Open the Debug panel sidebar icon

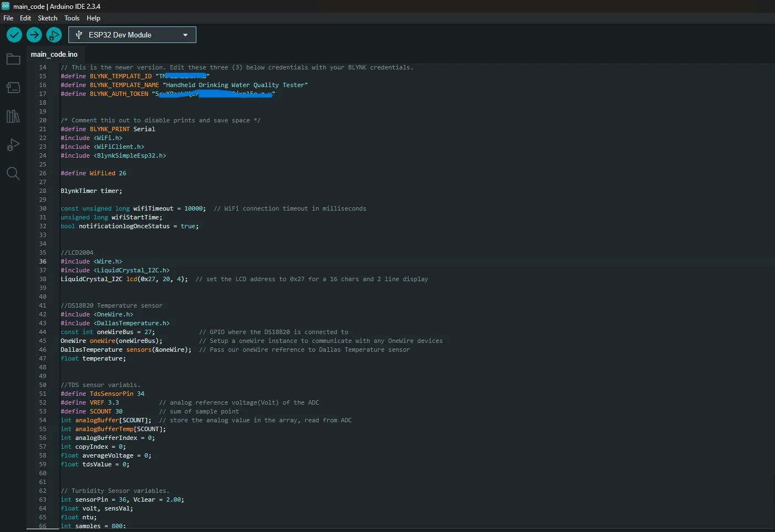[13, 145]
